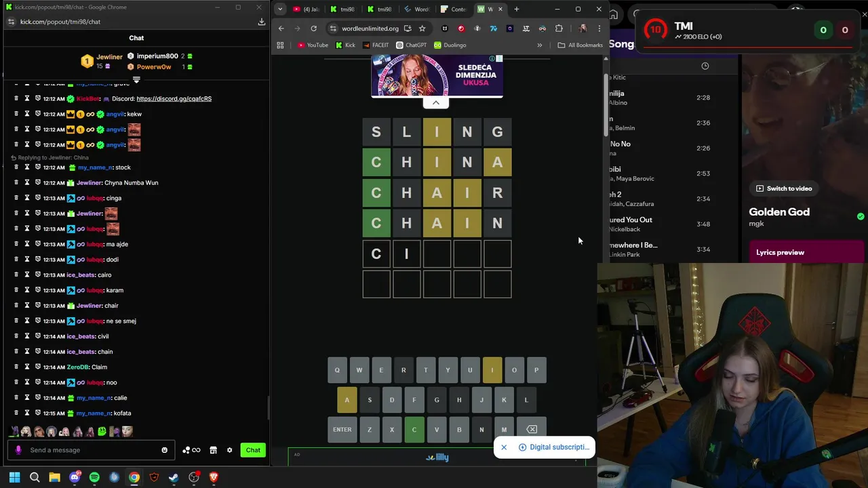Switch to the second tmi98 Kick tab
The image size is (868, 488).
380,9
